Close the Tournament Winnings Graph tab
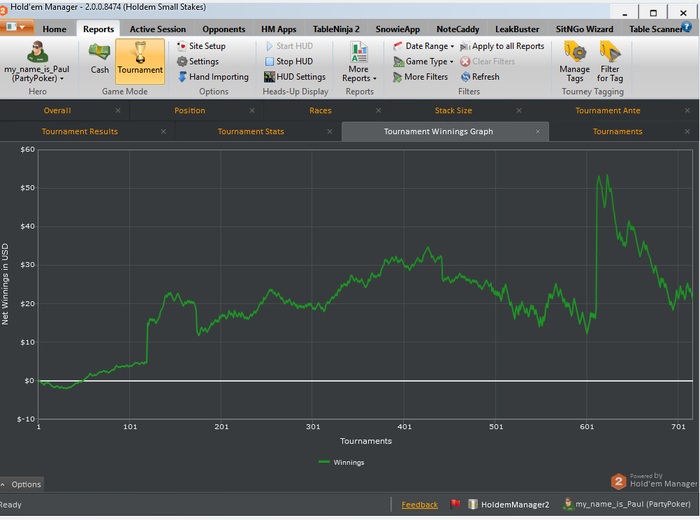Screen dimensions: 700x520 click(x=538, y=132)
